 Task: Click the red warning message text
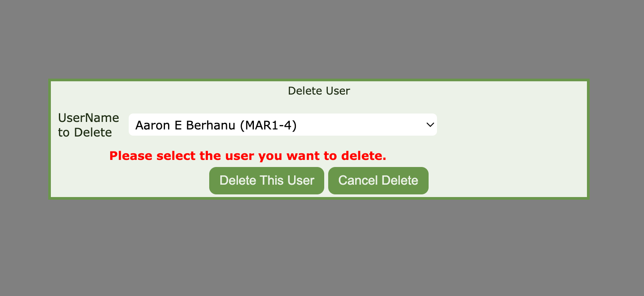coord(248,156)
